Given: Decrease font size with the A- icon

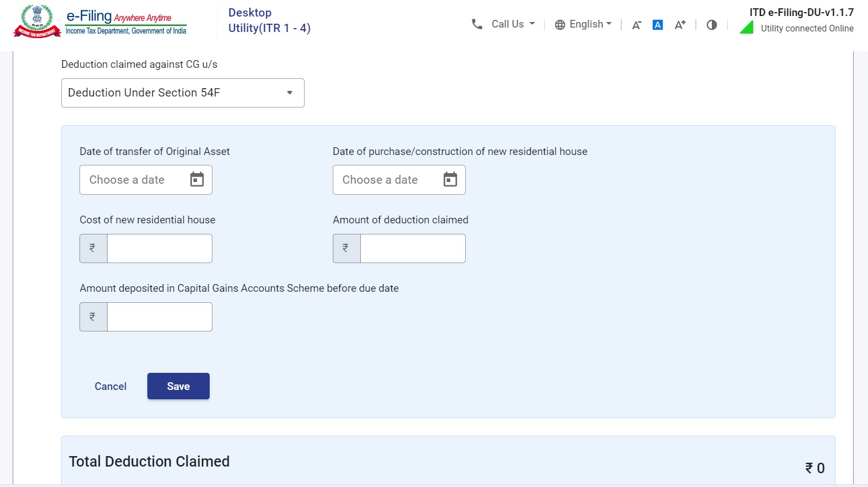Looking at the screenshot, I should 636,25.
